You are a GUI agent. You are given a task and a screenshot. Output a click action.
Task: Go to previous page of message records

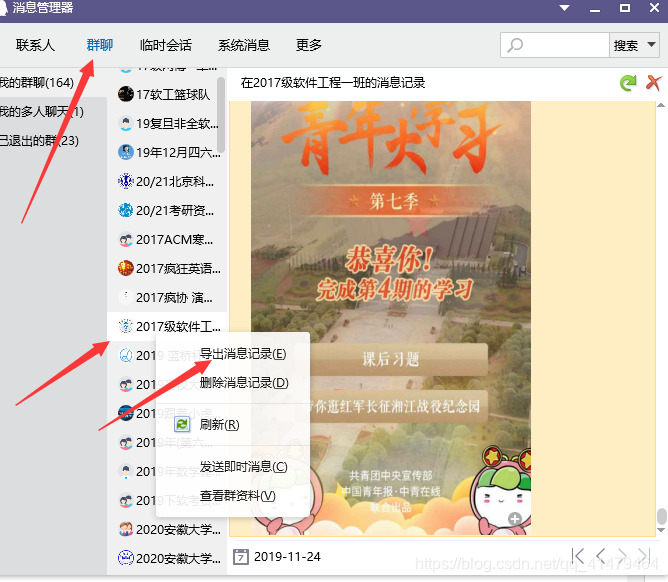coord(601,555)
